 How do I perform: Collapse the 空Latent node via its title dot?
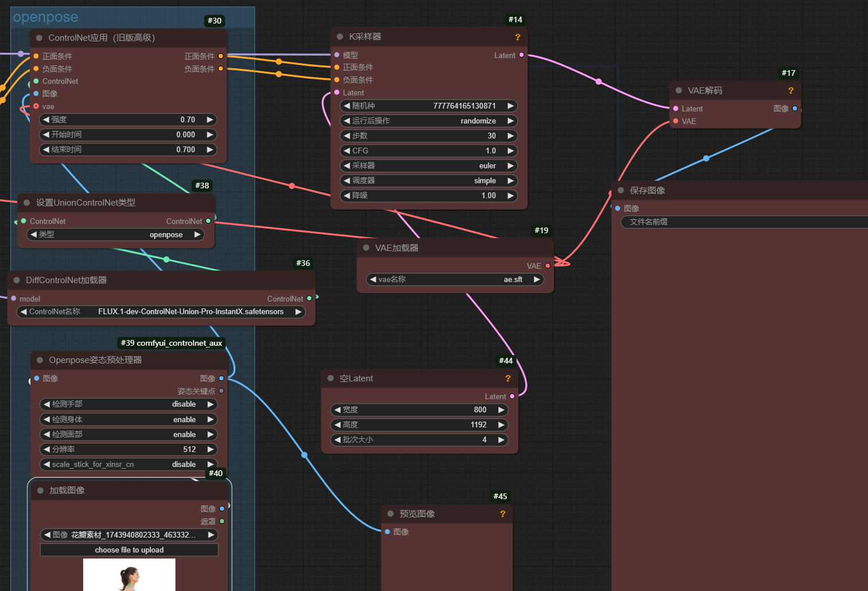tap(331, 378)
